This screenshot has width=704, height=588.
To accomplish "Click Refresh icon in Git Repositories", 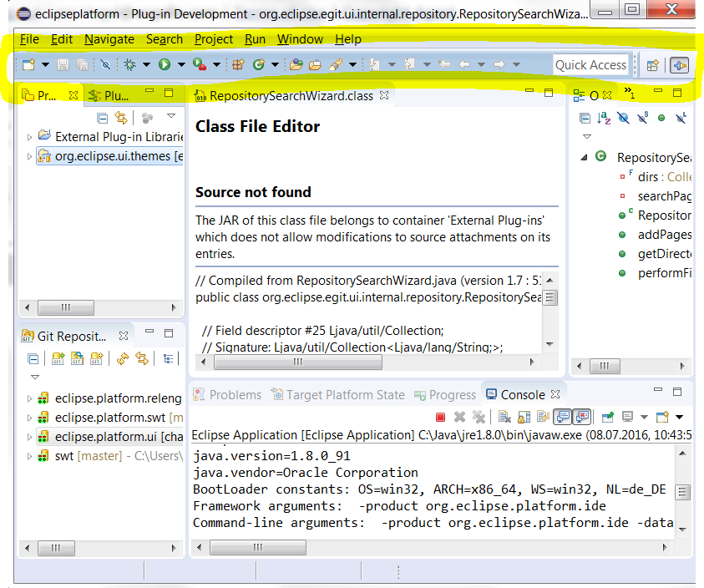I will point(123,358).
